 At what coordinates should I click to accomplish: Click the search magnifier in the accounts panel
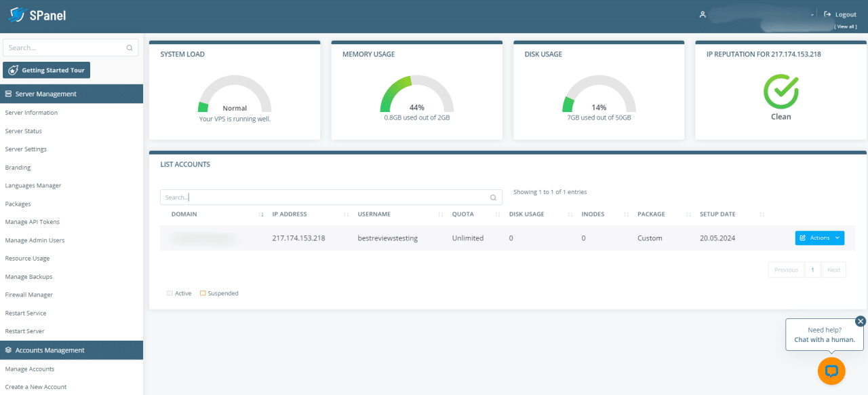pos(493,197)
